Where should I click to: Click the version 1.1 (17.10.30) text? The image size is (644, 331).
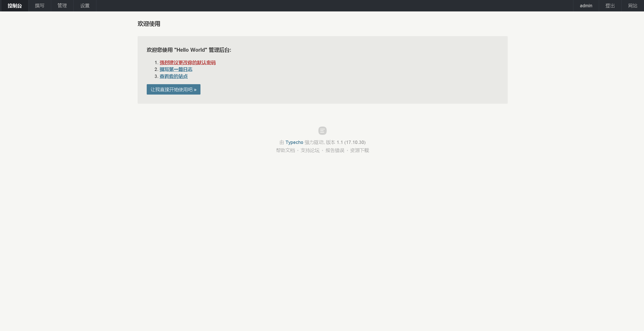click(x=351, y=142)
